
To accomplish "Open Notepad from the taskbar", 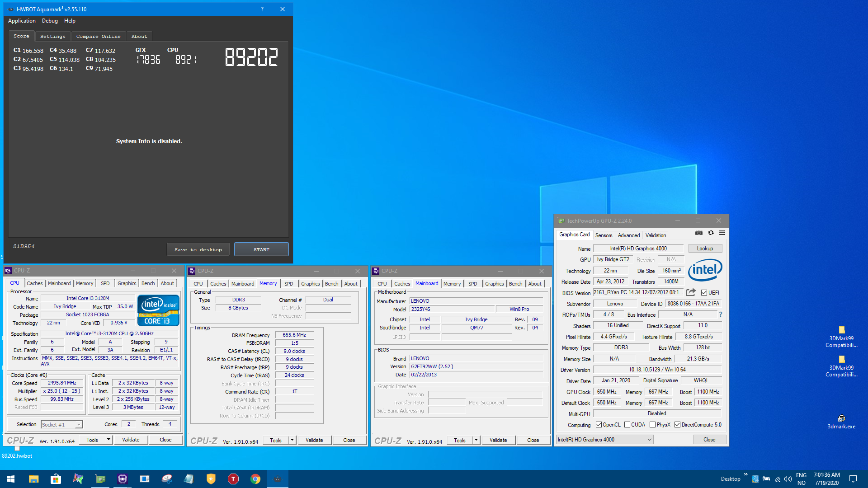I will click(189, 479).
